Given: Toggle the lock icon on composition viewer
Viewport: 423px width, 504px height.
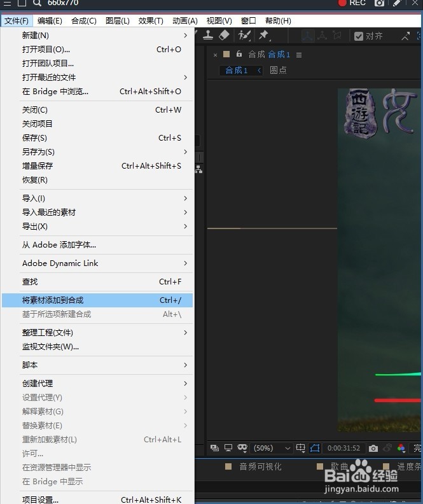Looking at the screenshot, I should coord(239,54).
